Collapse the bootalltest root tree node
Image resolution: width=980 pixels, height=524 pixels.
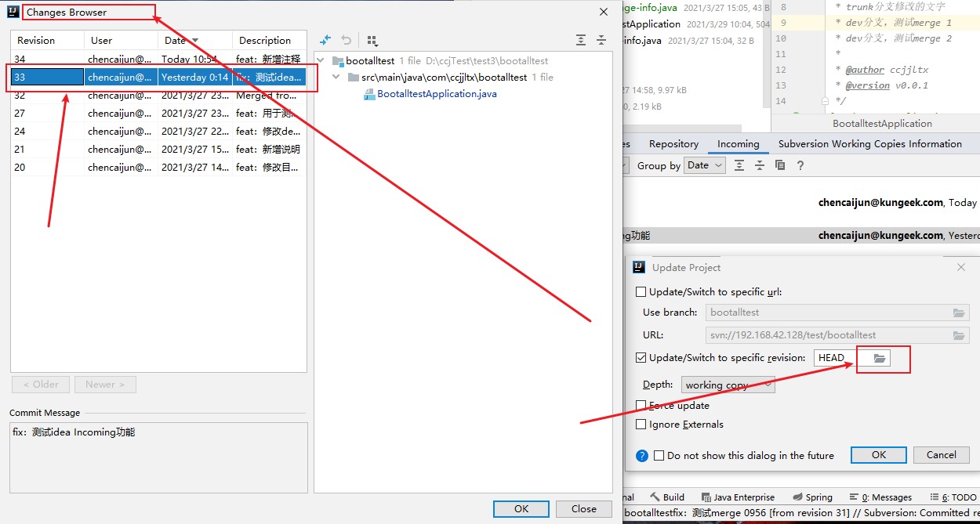pyautogui.click(x=322, y=61)
